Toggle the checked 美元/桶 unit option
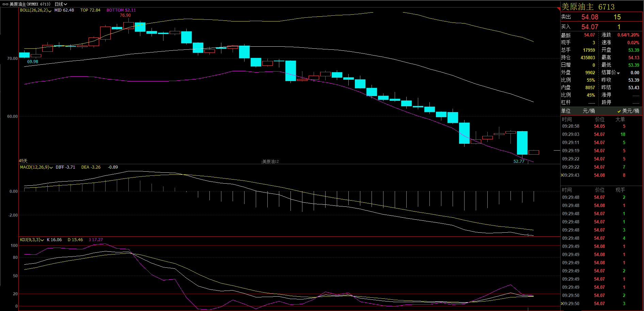This screenshot has width=644, height=311. (628, 111)
